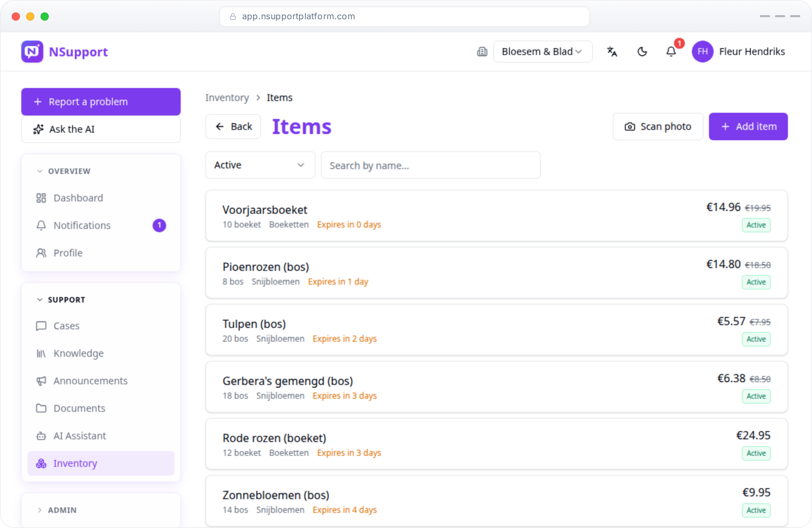Click the Active badge on Tulpen (bos)
The image size is (812, 528).
(756, 339)
